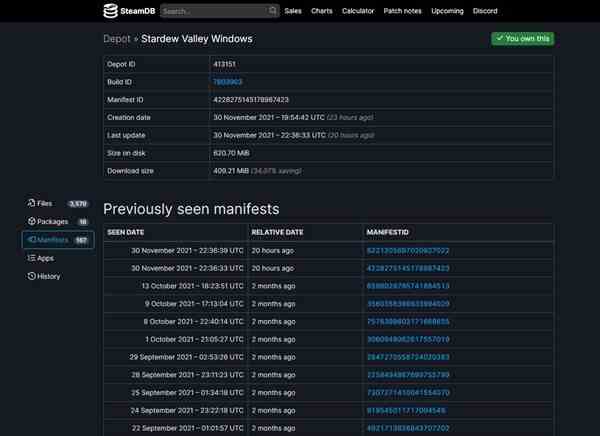Select the Manifests sidebar tab

[x=57, y=240]
